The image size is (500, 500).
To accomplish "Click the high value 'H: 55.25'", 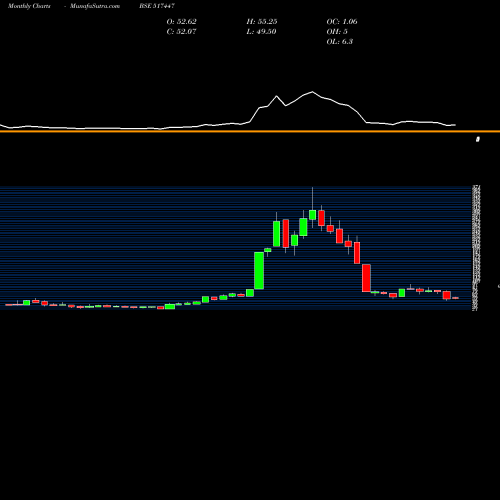I will click(x=262, y=22).
